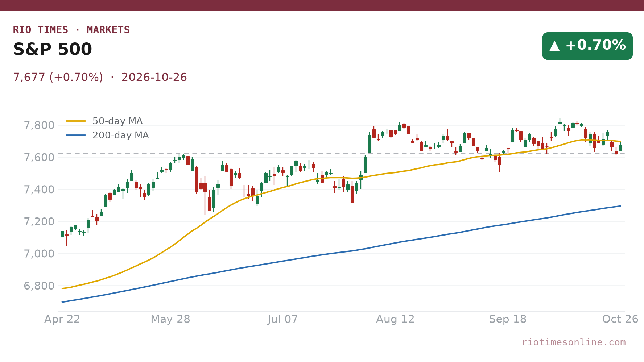Select the 7,400 price axis label
The height and width of the screenshot is (362, 644).
point(39,190)
